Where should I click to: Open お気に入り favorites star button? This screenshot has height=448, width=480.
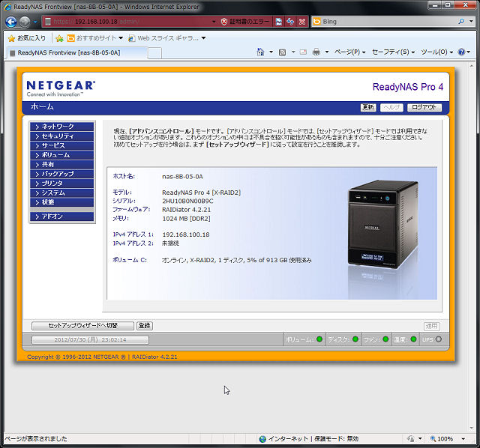[27, 38]
